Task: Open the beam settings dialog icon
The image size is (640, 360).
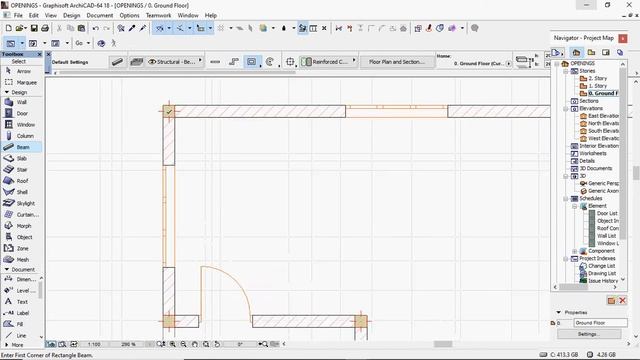Action: click(x=117, y=62)
